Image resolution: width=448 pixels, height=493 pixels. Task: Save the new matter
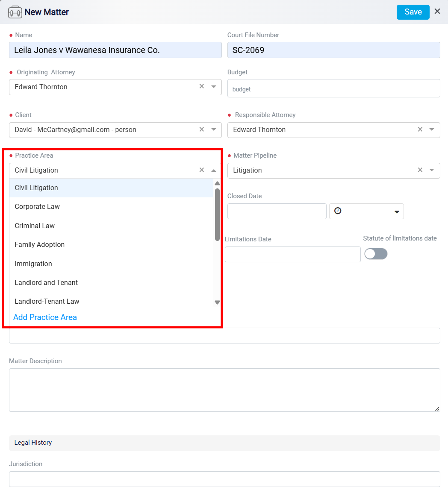(x=413, y=12)
